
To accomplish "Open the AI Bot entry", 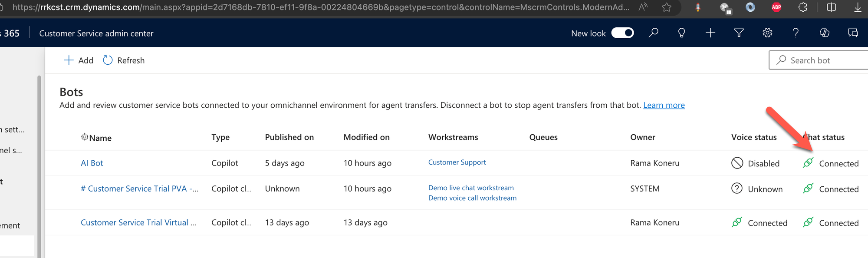I will [x=92, y=163].
